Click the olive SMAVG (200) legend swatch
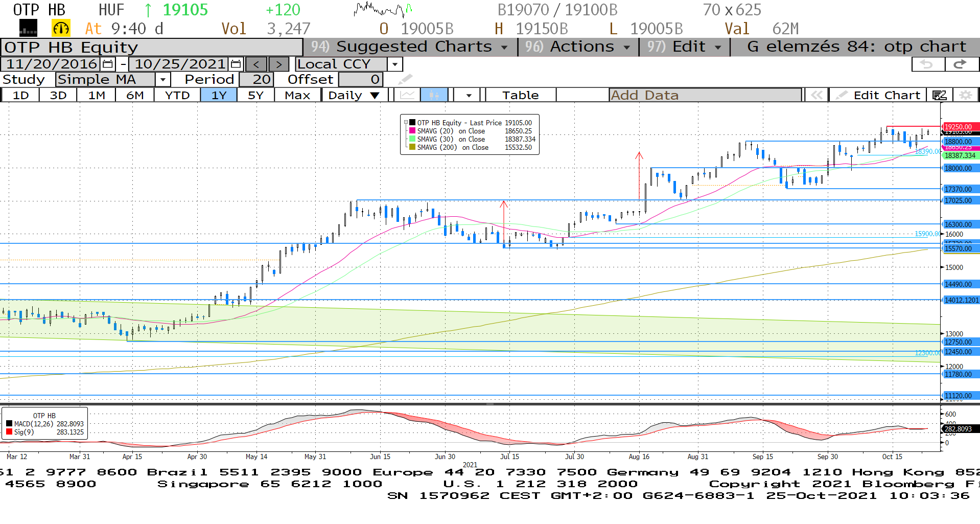Screen dimensions: 980x524 coord(412,147)
